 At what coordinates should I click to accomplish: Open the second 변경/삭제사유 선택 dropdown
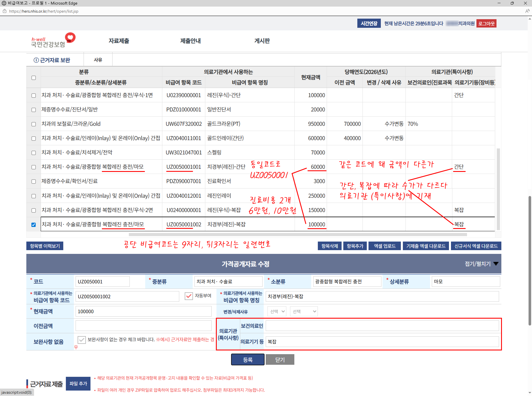(304, 311)
